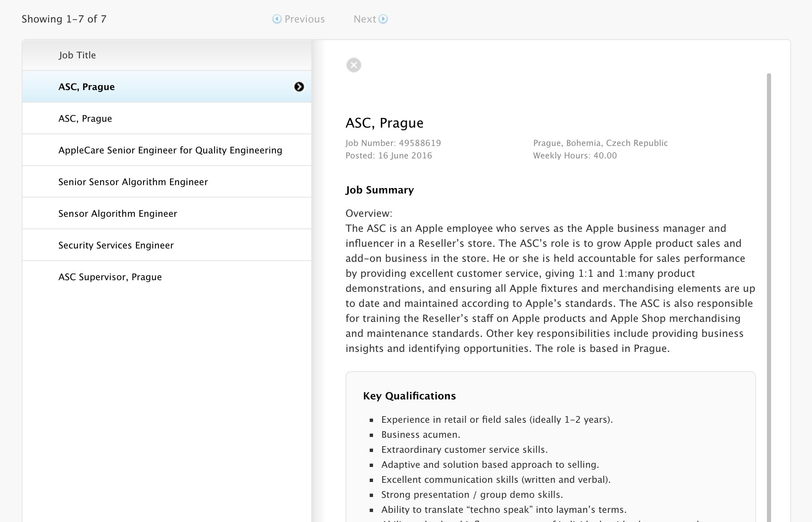
Task: Click the Job Summary heading
Action: [379, 190]
